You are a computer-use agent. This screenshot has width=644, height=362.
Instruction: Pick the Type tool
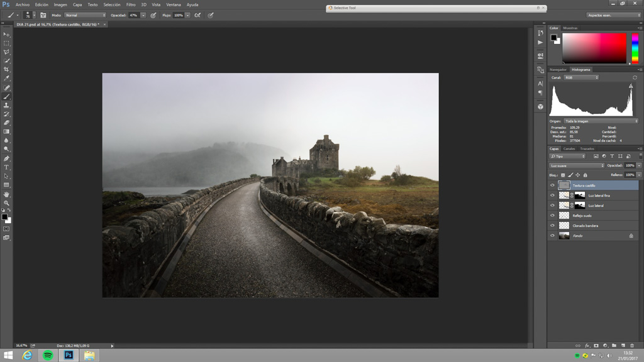click(x=6, y=167)
